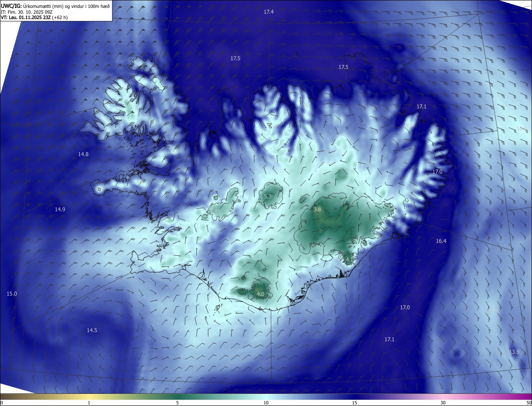Click the 14.8 value label on the map

click(x=83, y=154)
